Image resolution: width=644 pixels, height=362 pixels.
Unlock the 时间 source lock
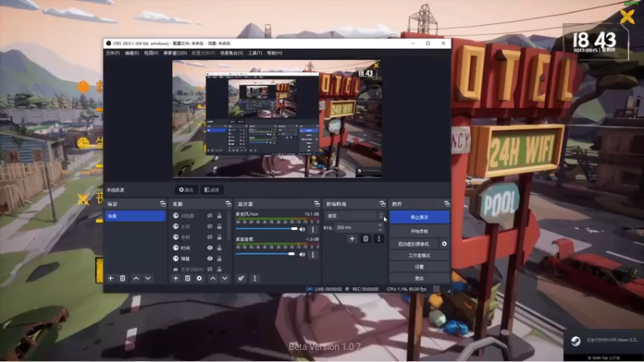click(x=219, y=248)
